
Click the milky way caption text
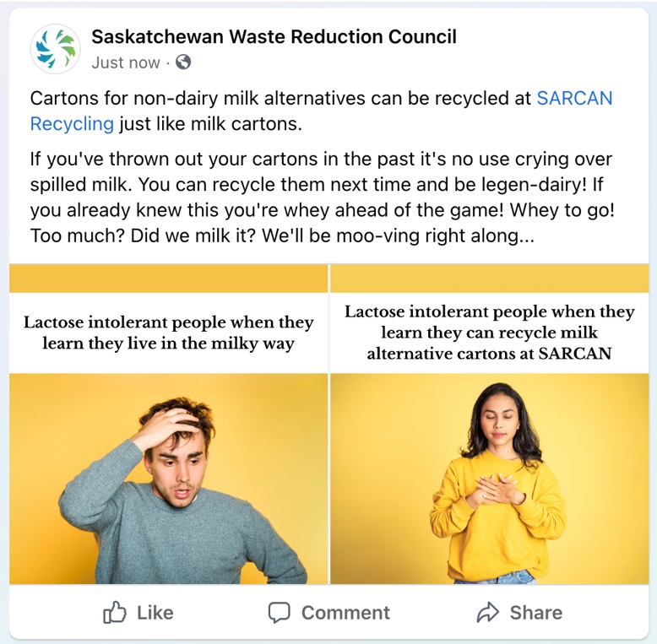pyautogui.click(x=168, y=333)
